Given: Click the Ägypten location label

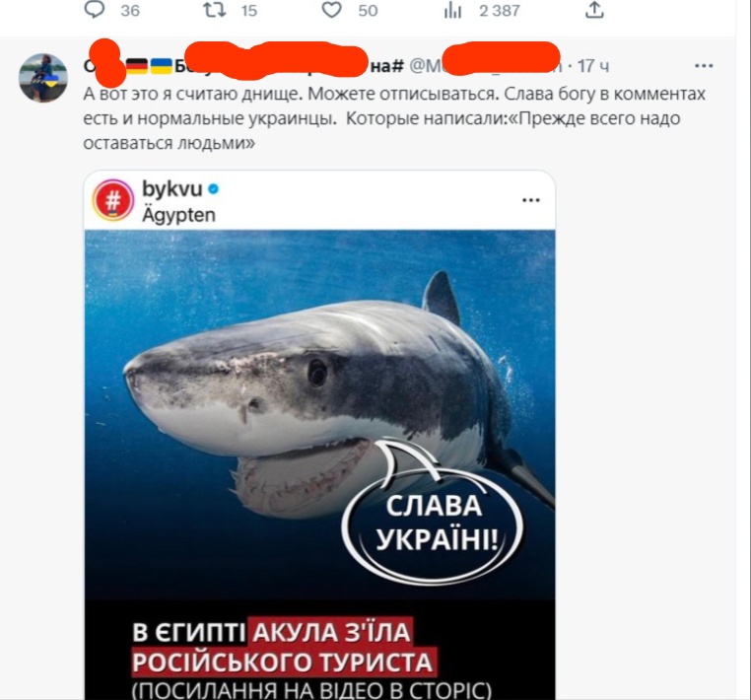Looking at the screenshot, I should tap(178, 215).
